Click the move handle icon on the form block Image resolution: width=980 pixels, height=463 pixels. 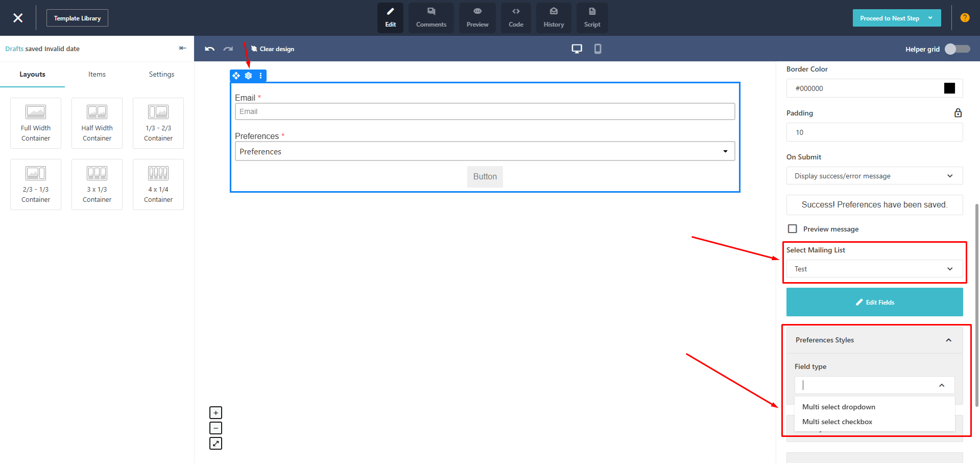point(236,76)
